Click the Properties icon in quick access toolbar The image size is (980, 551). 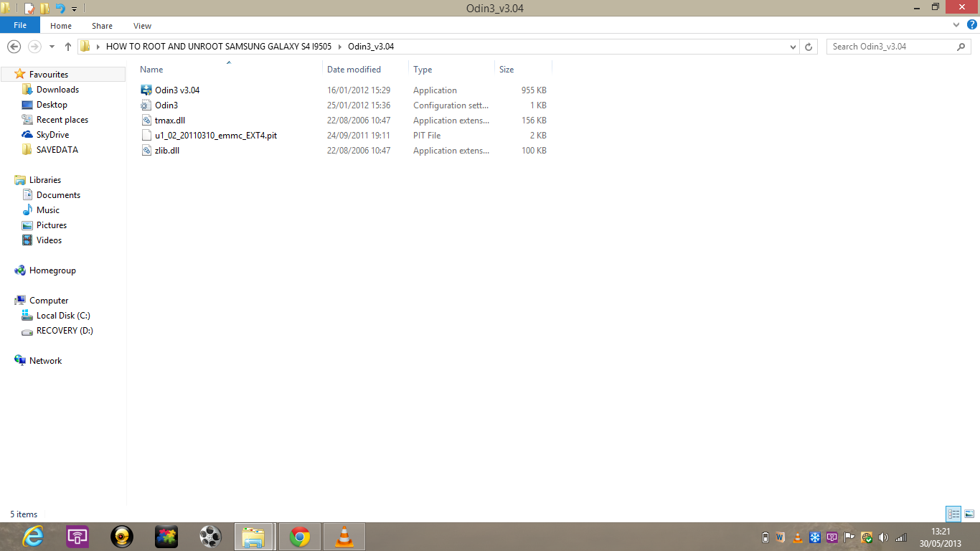pos(29,9)
